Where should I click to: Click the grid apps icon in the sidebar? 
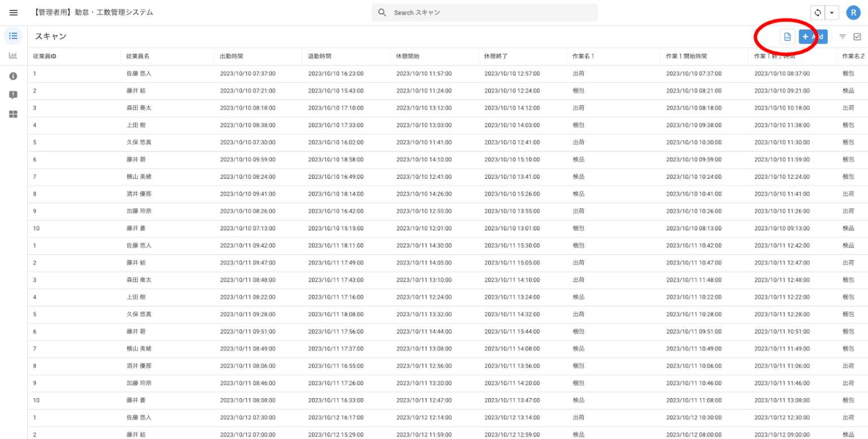pos(13,114)
